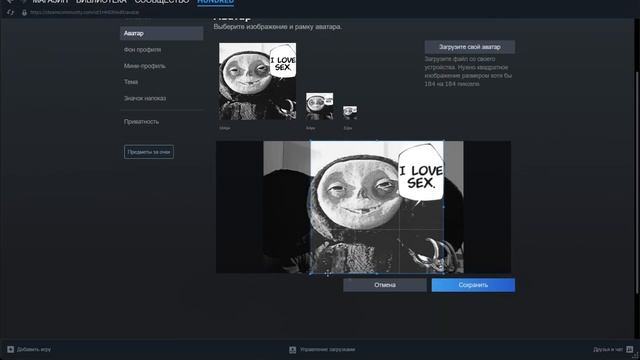Screen dimensions: 640x360
Task: Open the friends and chat icon
Action: 629,349
